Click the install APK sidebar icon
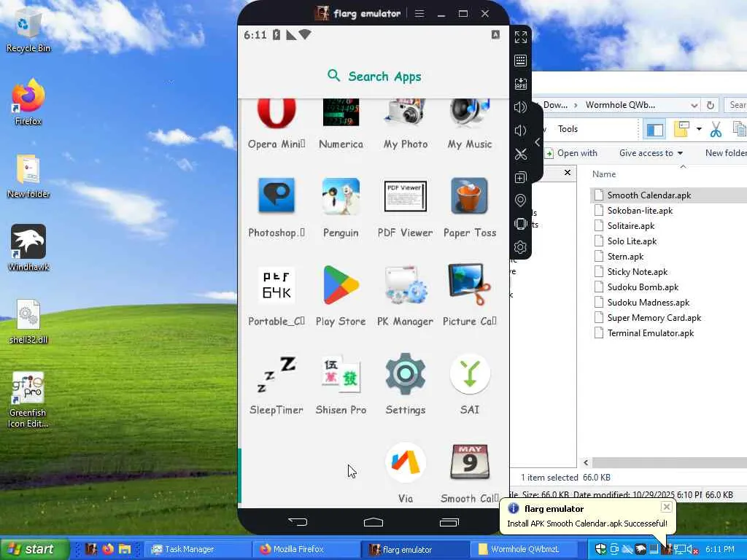The height and width of the screenshot is (560, 747). click(521, 84)
